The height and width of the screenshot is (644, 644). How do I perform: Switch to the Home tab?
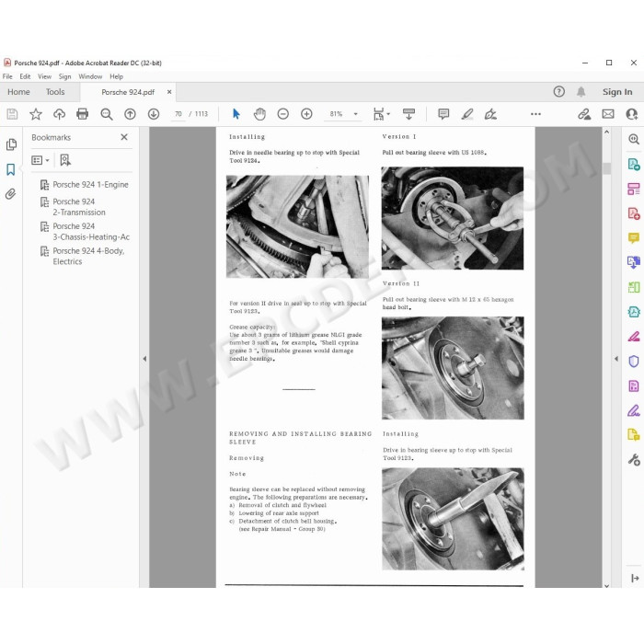pyautogui.click(x=18, y=92)
